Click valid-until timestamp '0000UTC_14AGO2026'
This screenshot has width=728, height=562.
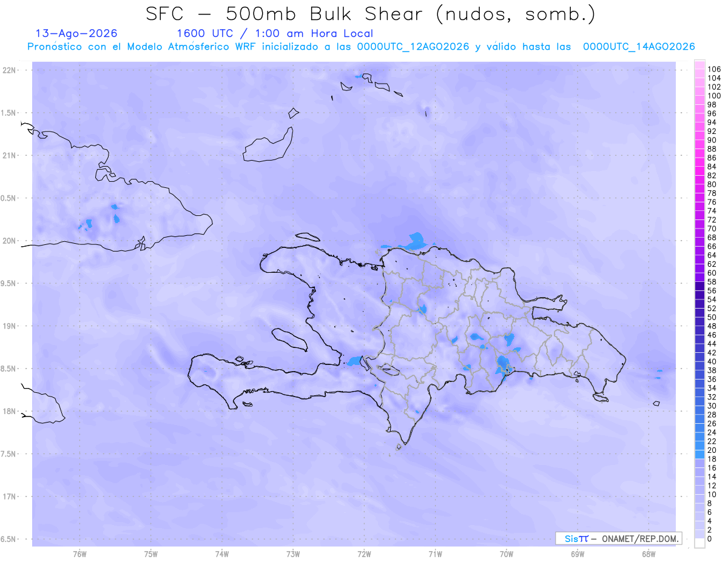(x=639, y=47)
